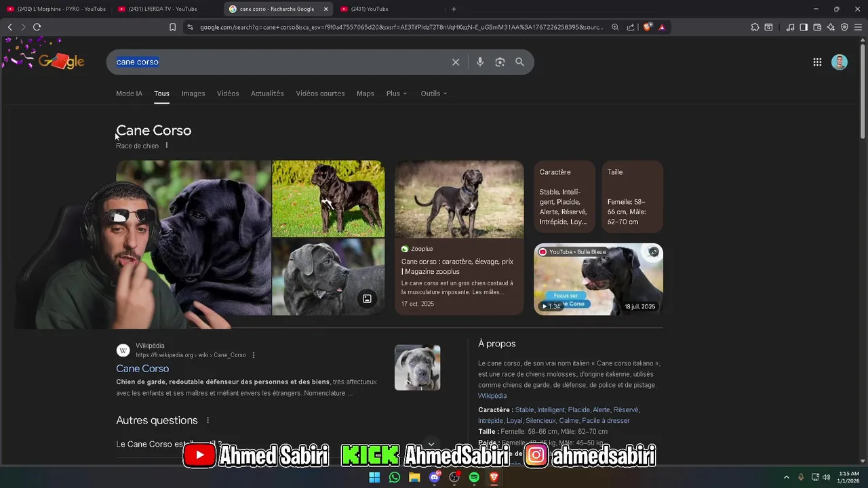868x488 pixels.
Task: Open more options beside Race de chien
Action: tap(167, 146)
